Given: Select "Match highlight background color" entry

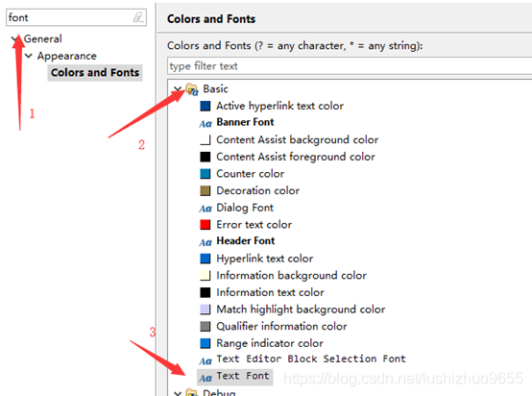Looking at the screenshot, I should pos(301,309).
